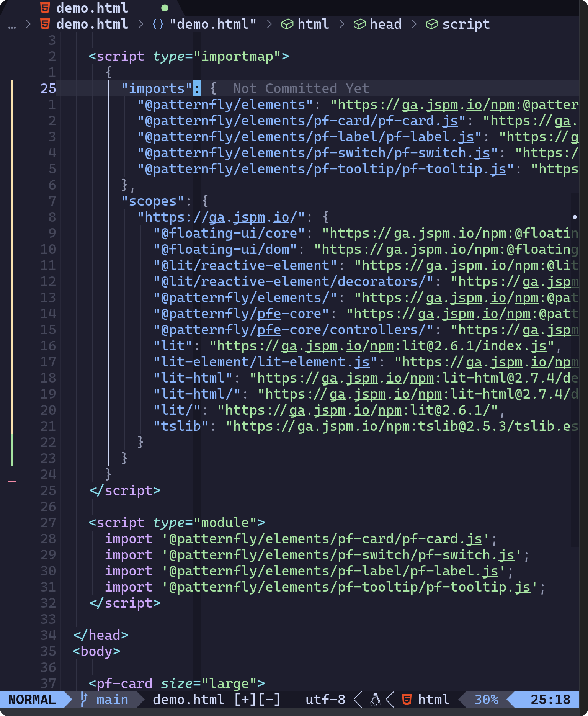
Task: Click the yellow modified-lines git gutter bar
Action: tap(12, 257)
